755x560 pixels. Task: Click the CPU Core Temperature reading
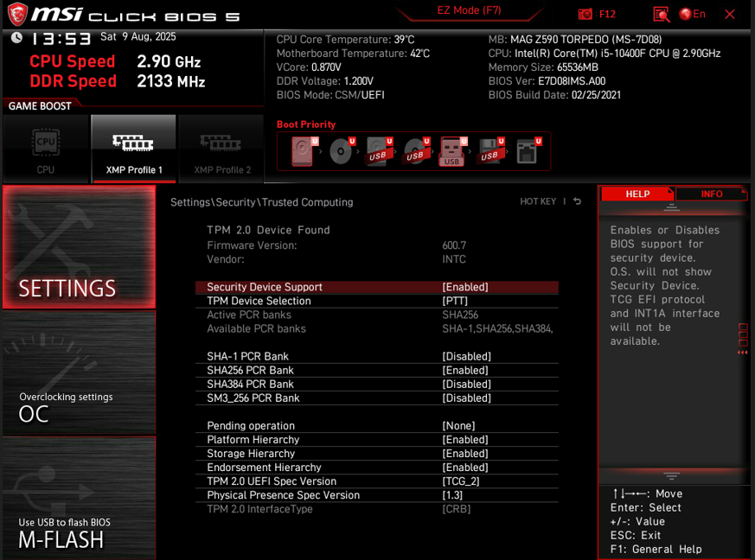click(345, 40)
